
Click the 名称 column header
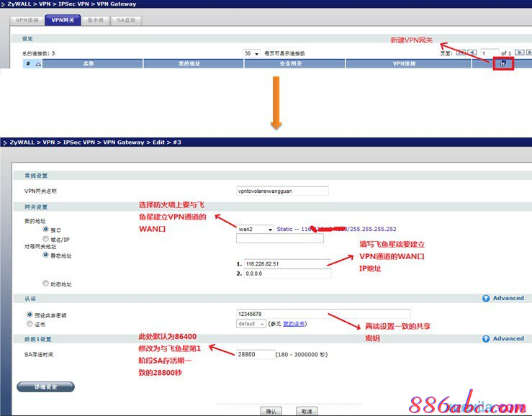click(x=92, y=64)
